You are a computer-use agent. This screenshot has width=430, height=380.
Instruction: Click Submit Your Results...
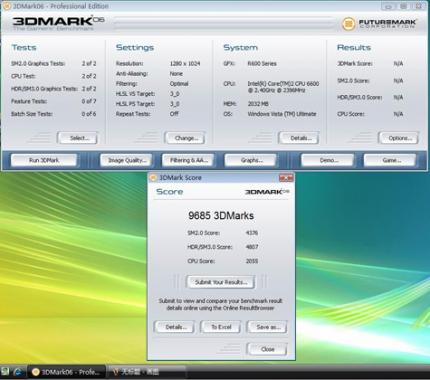221,282
